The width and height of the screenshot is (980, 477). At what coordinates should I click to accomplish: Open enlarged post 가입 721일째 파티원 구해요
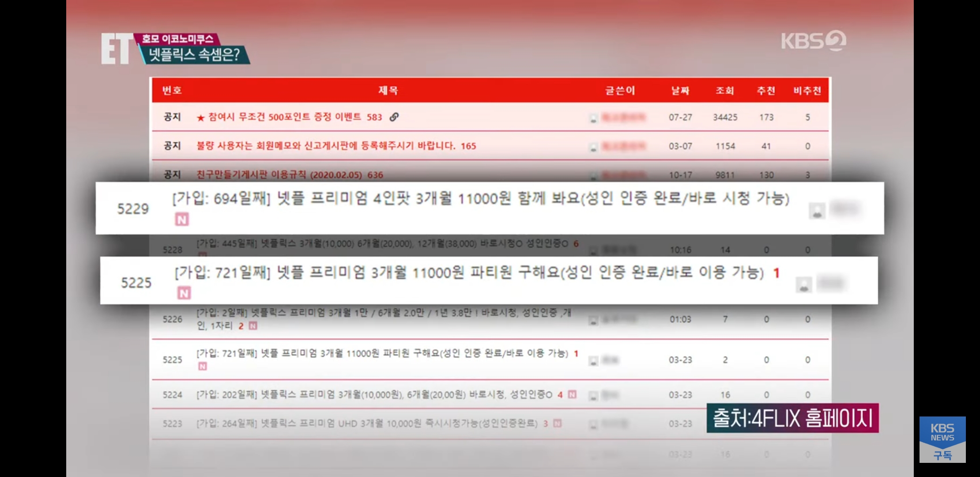pos(469,273)
